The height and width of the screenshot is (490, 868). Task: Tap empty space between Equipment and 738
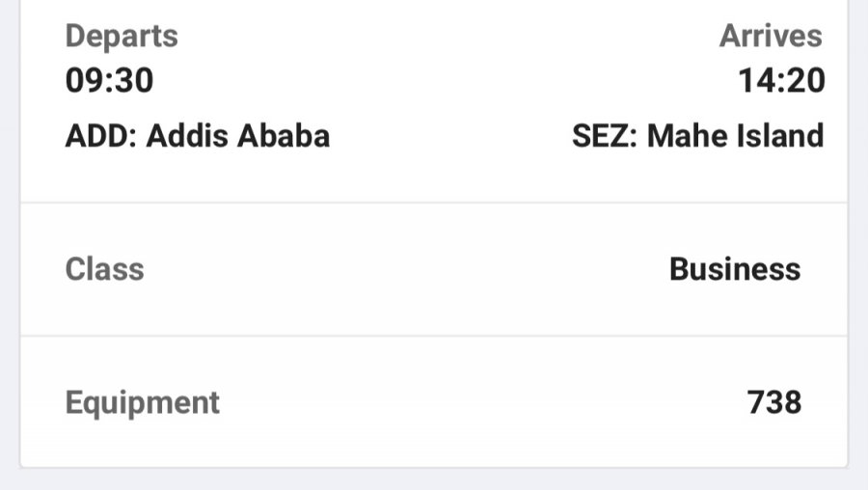pyautogui.click(x=482, y=401)
